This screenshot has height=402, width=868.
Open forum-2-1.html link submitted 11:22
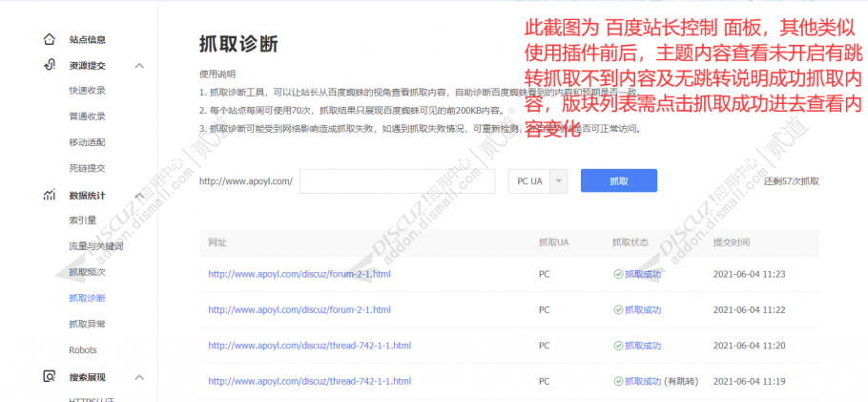(x=300, y=310)
